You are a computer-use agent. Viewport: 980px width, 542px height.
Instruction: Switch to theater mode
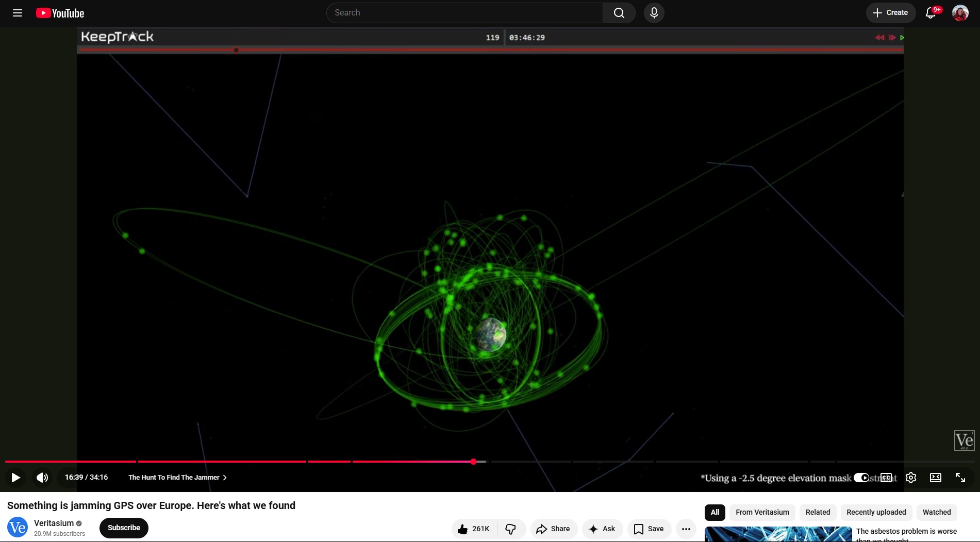click(936, 478)
